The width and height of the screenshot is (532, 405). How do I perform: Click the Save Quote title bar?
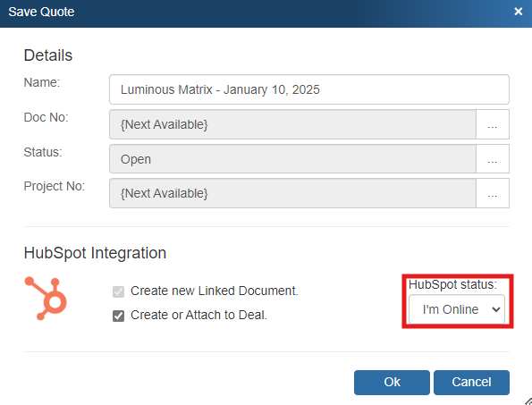[258, 13]
